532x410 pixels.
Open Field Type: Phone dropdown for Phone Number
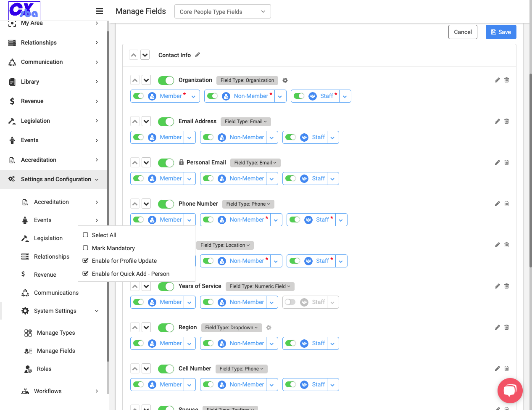(248, 204)
